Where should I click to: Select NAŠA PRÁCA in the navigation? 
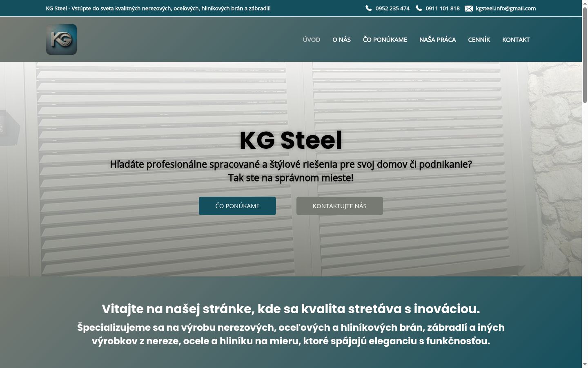coord(437,40)
